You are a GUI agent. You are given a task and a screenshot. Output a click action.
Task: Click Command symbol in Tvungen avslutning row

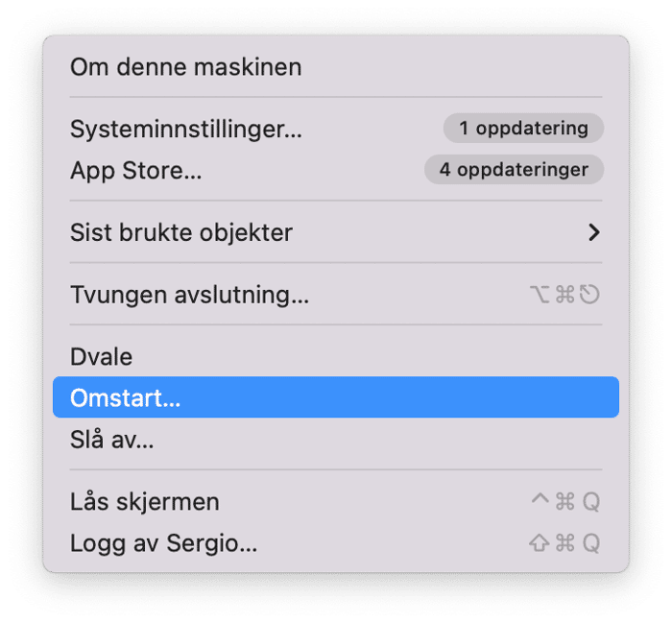tap(564, 295)
